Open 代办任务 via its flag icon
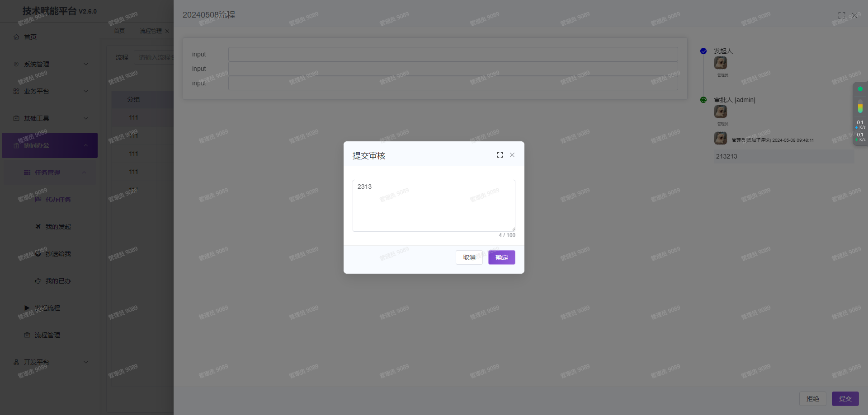 coord(38,200)
